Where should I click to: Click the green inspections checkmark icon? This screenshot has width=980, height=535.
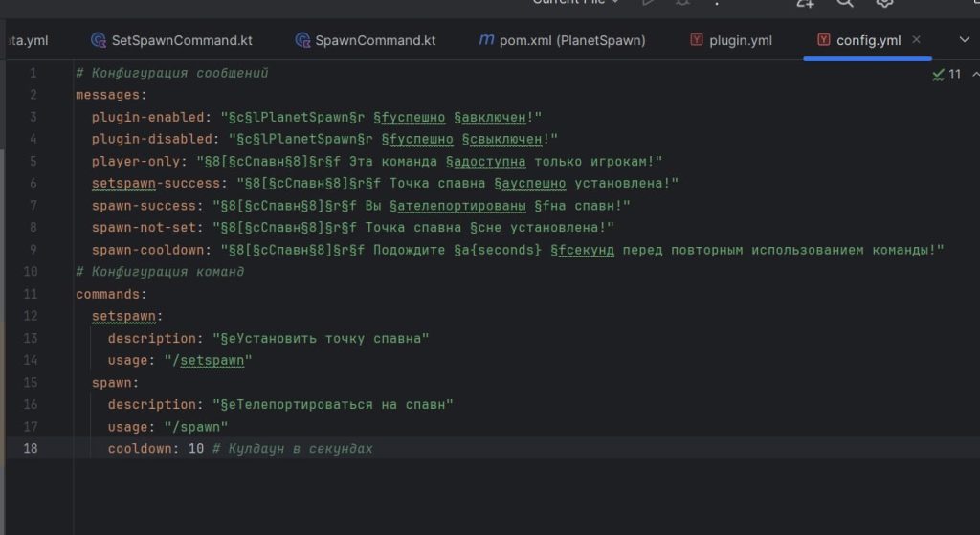pyautogui.click(x=938, y=74)
